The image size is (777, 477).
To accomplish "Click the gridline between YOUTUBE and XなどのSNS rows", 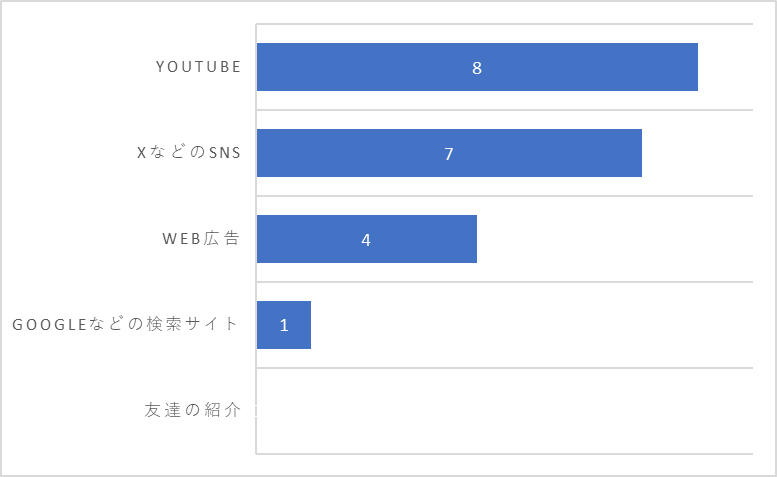I will point(504,110).
